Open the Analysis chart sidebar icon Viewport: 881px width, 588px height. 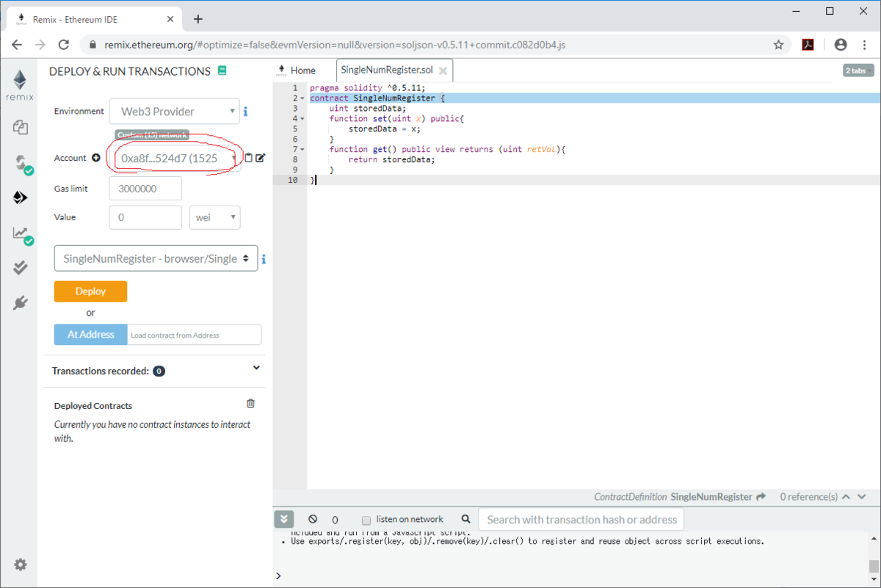click(x=22, y=234)
